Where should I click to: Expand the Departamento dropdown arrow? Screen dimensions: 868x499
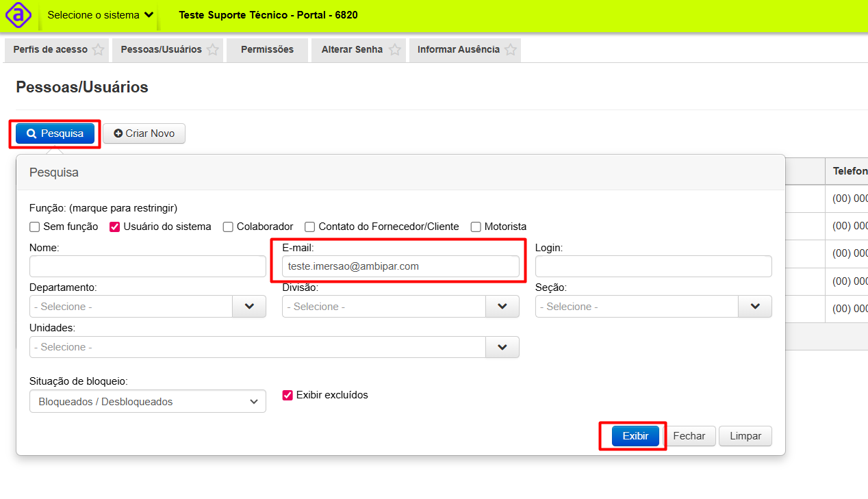point(249,307)
